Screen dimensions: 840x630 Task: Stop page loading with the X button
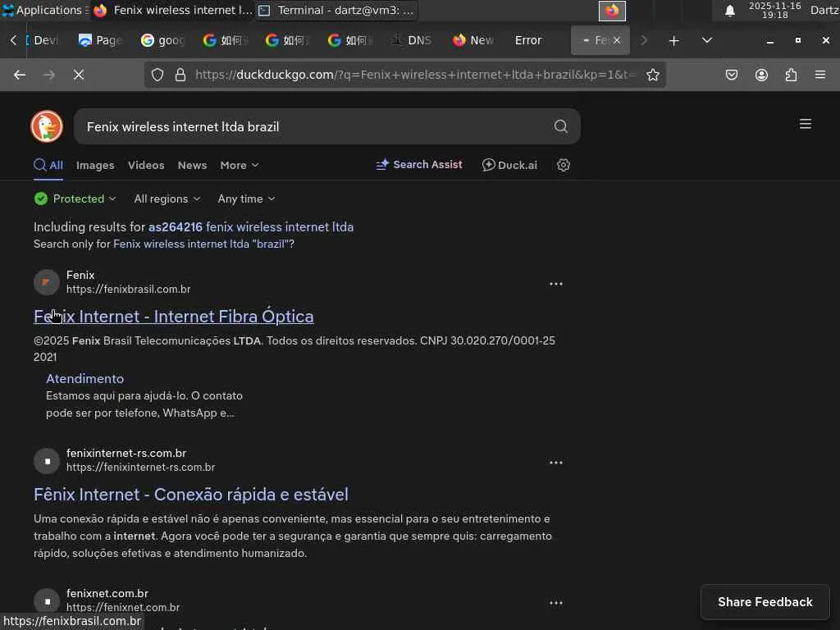tap(79, 75)
